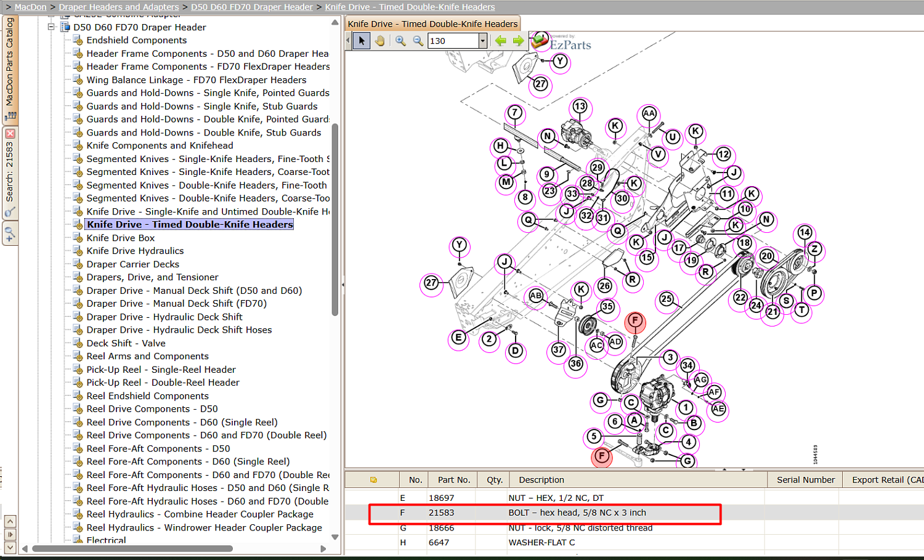Click callout AA on the diagram
Image resolution: width=924 pixels, height=560 pixels.
(649, 113)
